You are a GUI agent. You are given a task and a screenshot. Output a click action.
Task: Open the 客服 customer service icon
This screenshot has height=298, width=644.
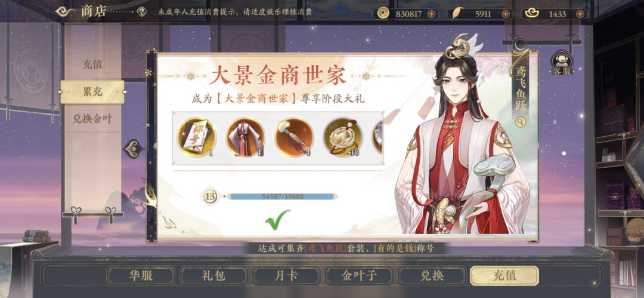pyautogui.click(x=562, y=63)
